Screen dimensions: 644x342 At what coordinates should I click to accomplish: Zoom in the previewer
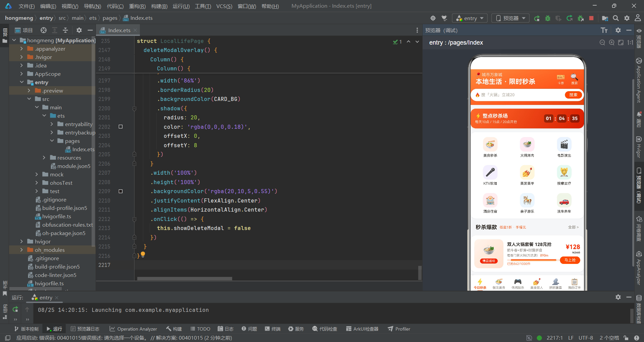(x=612, y=43)
